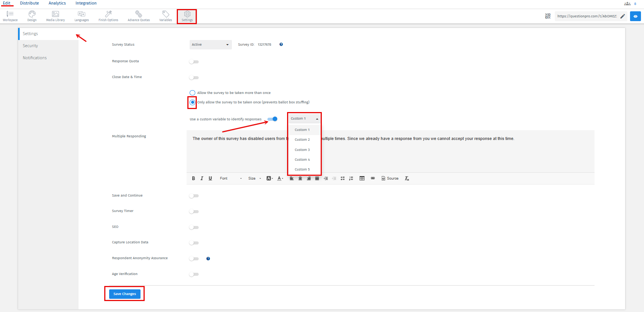Image resolution: width=644 pixels, height=312 pixels.
Task: Open Advance Quotas icon
Action: coord(139,16)
